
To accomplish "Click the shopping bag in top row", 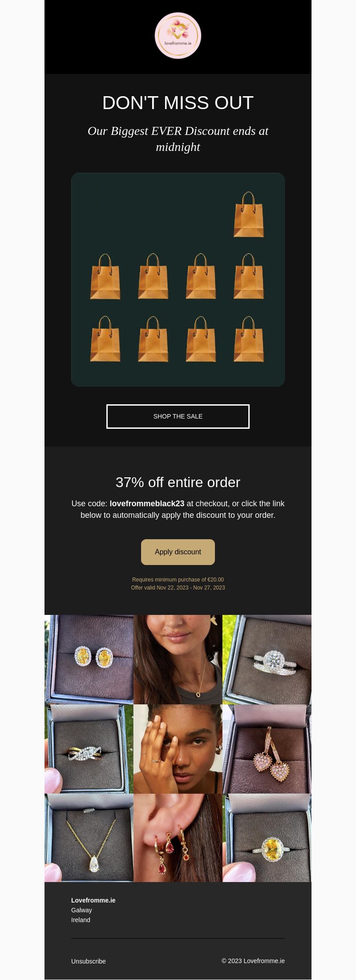I will [249, 214].
